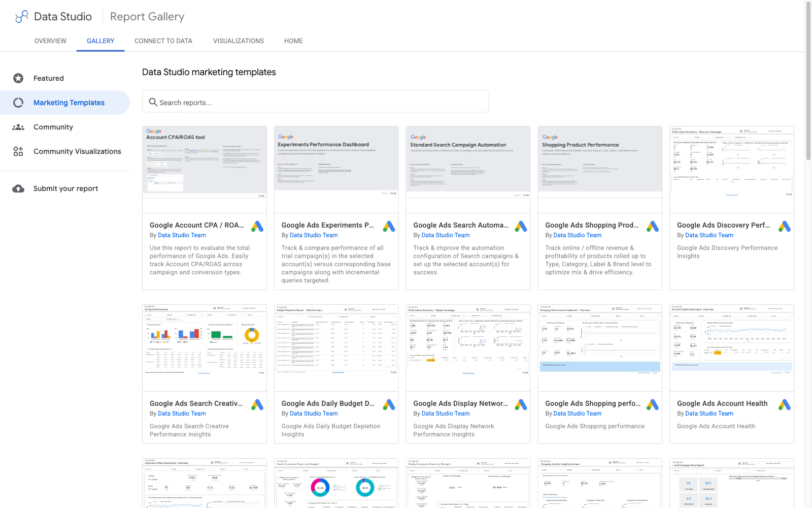Open the Connect to Data tab

[163, 41]
